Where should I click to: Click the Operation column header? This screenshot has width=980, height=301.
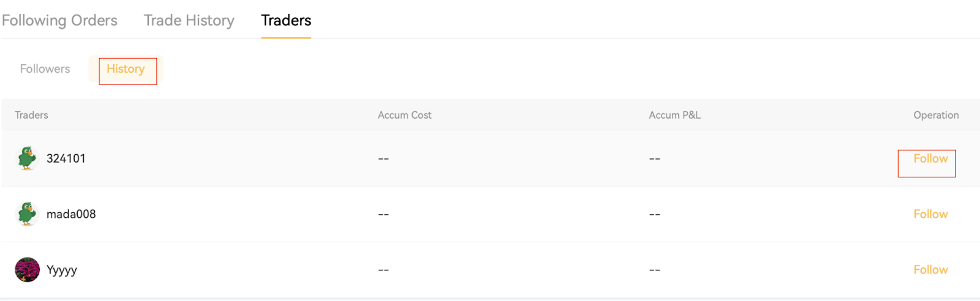(x=936, y=115)
